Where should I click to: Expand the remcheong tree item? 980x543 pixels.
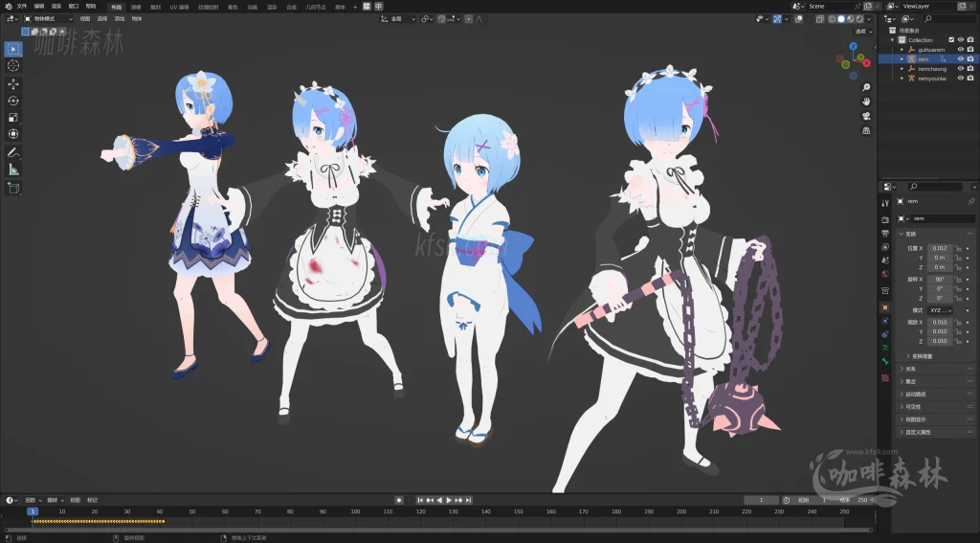[x=902, y=69]
